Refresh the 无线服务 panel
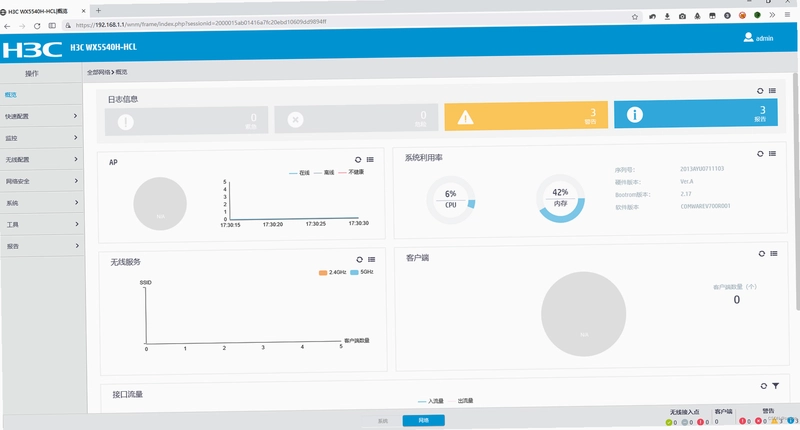The width and height of the screenshot is (800, 430). [359, 260]
